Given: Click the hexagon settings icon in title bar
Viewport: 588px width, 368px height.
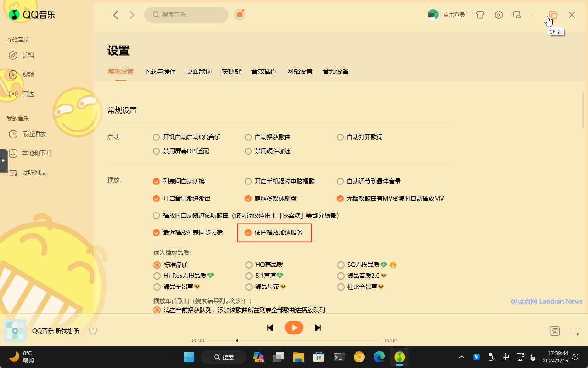Looking at the screenshot, I should (x=498, y=15).
